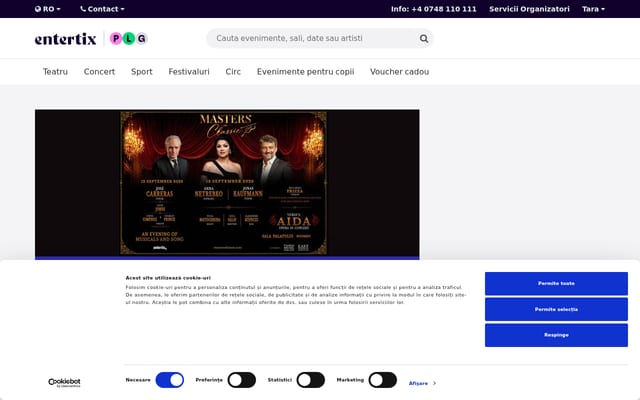This screenshot has height=400, width=640.
Task: Open the Concert category
Action: point(99,72)
